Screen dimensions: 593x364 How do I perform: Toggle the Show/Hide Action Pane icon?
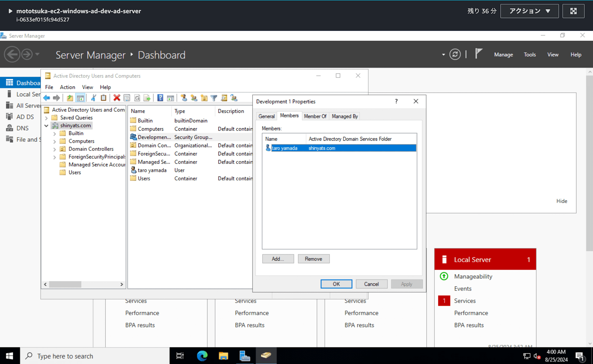tap(170, 98)
